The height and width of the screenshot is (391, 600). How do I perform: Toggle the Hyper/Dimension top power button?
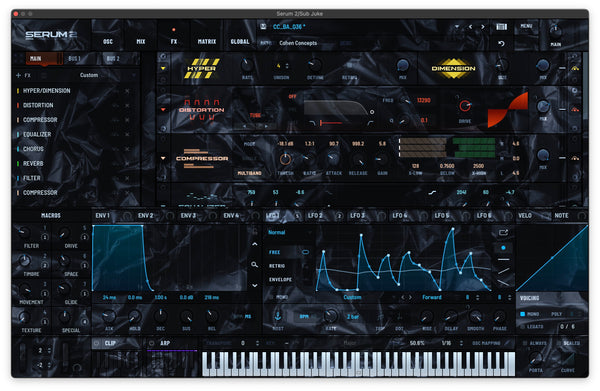pos(163,57)
